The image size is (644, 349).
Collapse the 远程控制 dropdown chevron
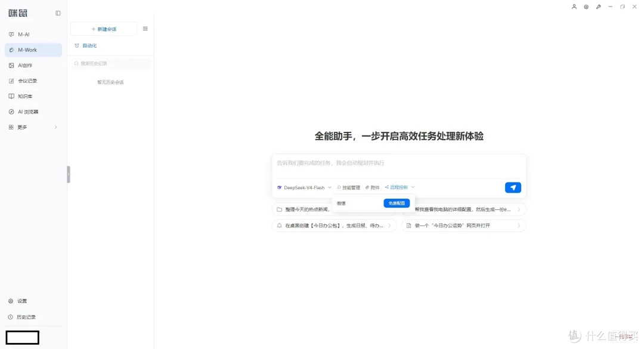click(x=413, y=187)
